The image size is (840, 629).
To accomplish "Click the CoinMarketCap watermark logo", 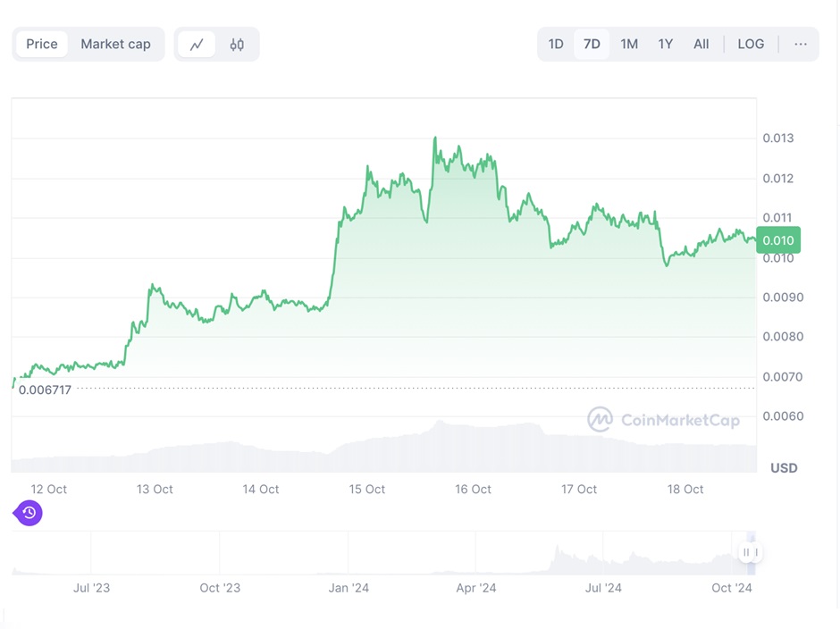I will [x=663, y=420].
